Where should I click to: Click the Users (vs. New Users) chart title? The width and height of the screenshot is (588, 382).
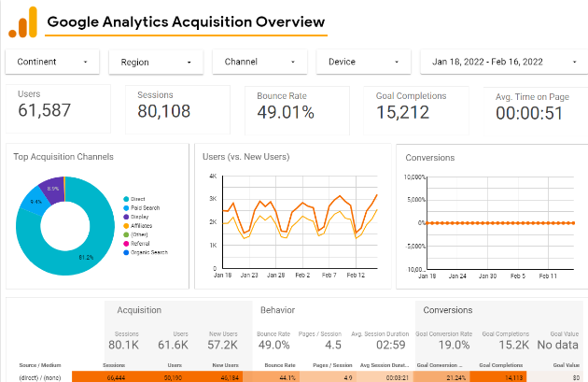(x=246, y=157)
